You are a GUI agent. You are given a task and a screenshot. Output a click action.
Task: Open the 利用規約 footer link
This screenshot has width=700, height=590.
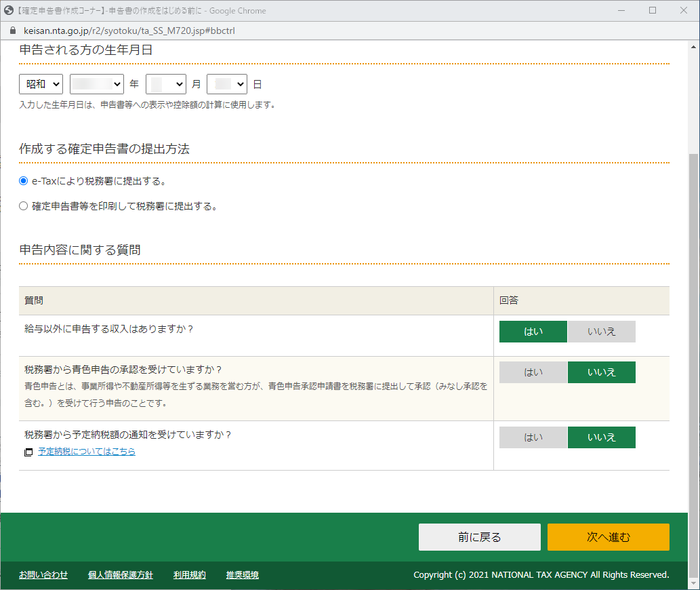(x=190, y=575)
